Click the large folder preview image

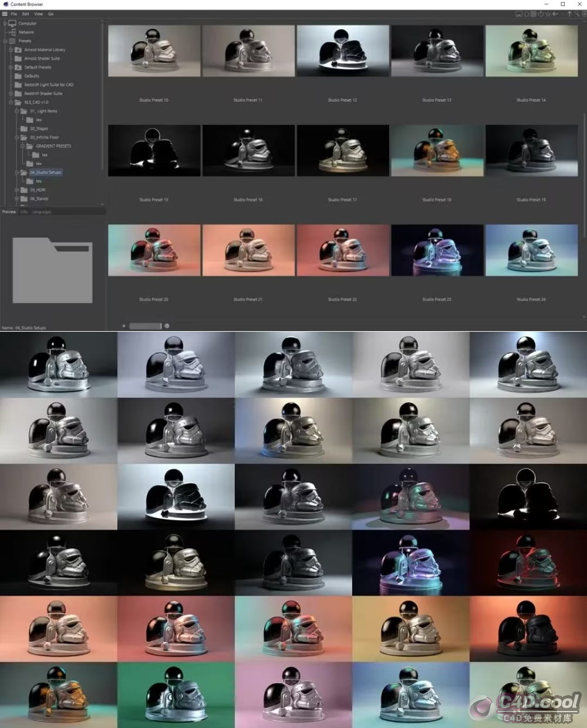[52, 270]
